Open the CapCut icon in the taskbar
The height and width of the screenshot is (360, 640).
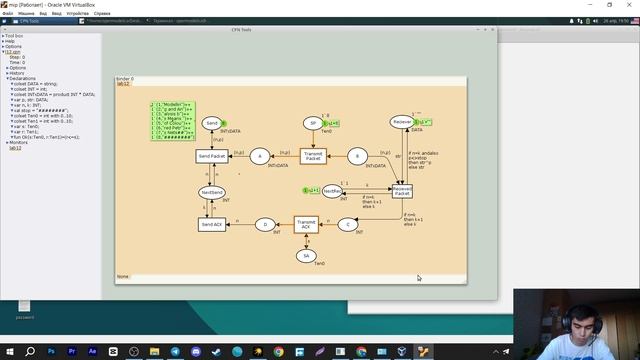(x=113, y=351)
